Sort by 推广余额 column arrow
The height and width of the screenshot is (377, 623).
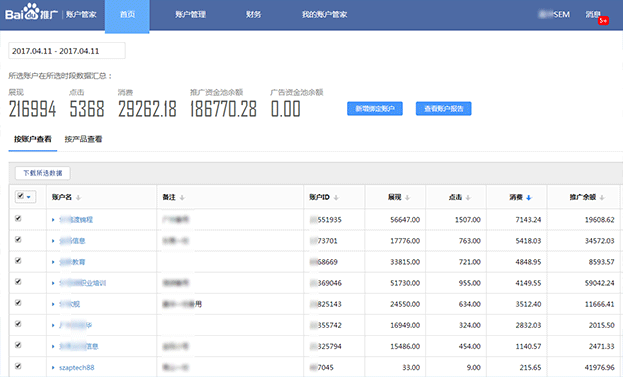coord(602,197)
